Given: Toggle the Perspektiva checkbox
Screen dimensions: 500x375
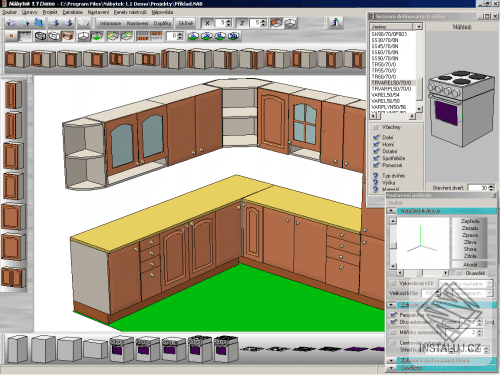Looking at the screenshot, I should point(394,315).
